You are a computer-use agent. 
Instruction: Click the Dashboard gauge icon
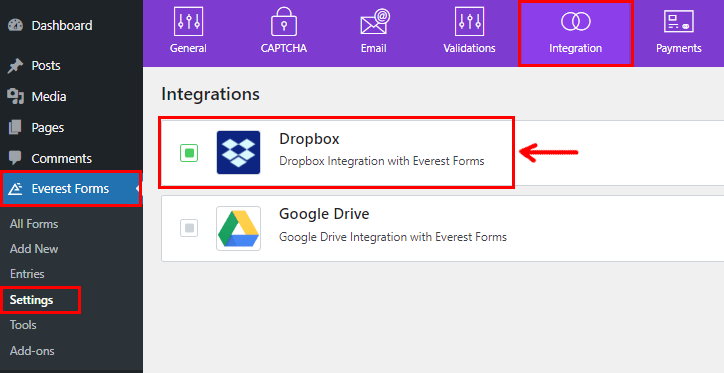(x=15, y=25)
